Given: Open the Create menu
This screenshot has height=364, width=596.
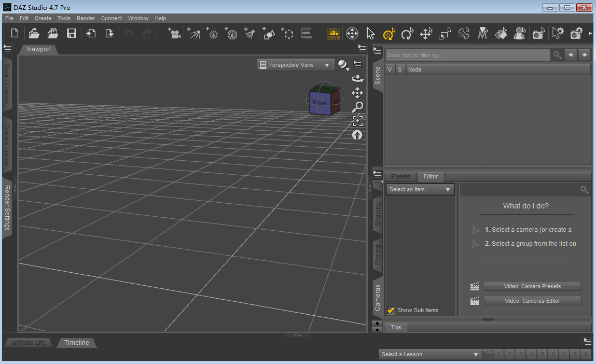Looking at the screenshot, I should 43,18.
